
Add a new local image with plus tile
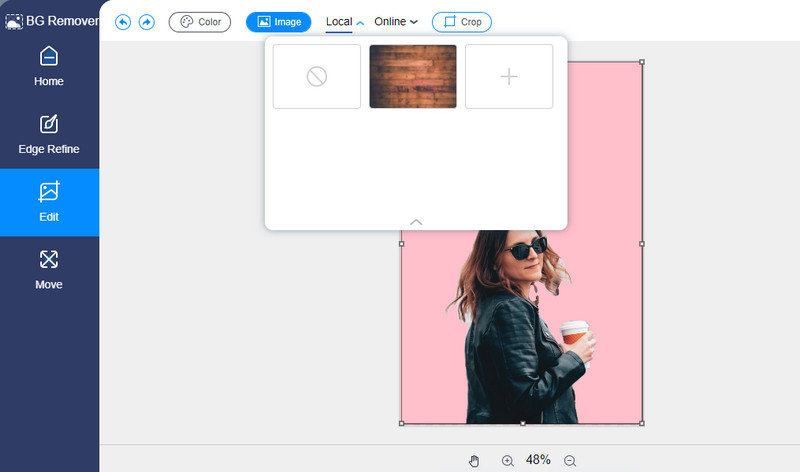[509, 77]
